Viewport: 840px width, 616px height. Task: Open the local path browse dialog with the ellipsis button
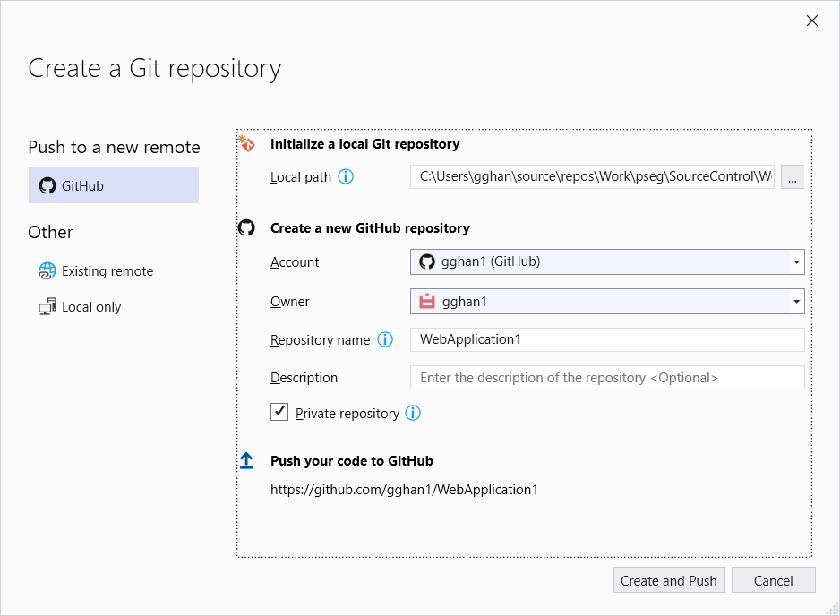[792, 177]
